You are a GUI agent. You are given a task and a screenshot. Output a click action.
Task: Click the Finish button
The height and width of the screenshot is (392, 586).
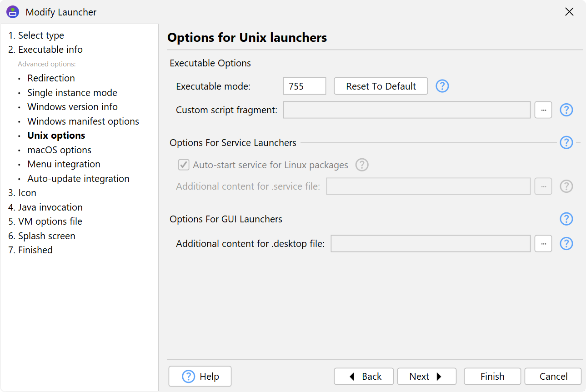pos(492,377)
